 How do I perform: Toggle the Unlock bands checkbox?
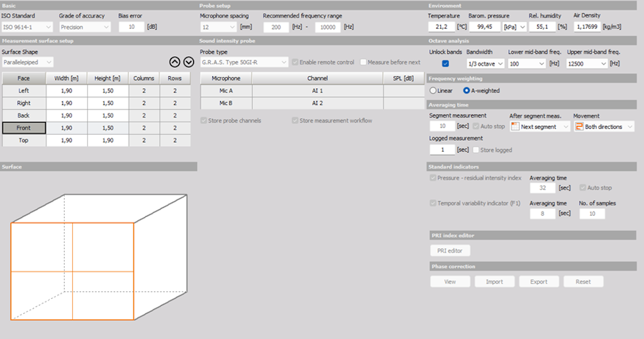445,64
